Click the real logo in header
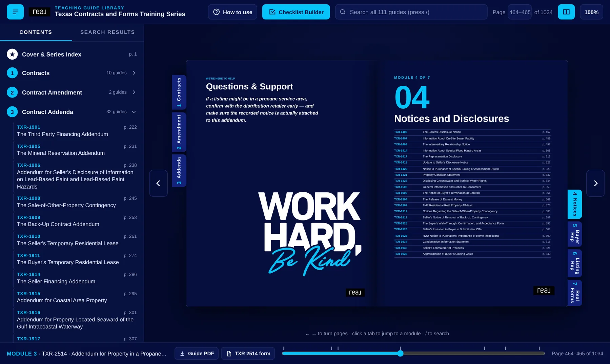Screen dimensions: 610x364 click(x=39, y=12)
